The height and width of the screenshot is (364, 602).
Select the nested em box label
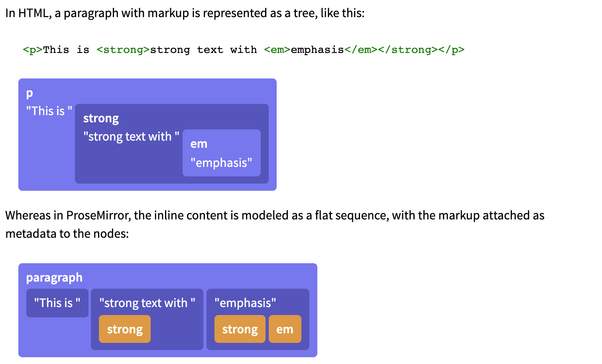click(199, 144)
